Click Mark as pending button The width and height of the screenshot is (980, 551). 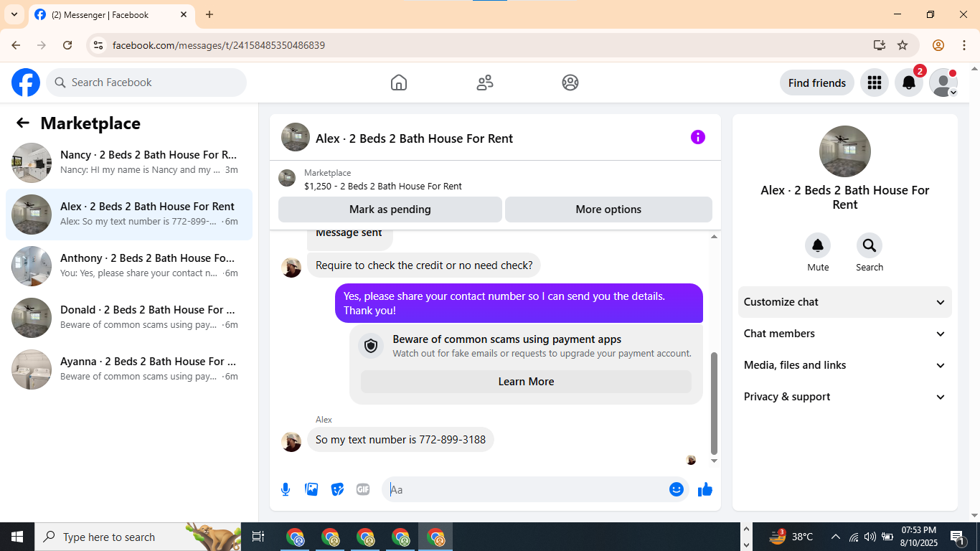pos(390,209)
